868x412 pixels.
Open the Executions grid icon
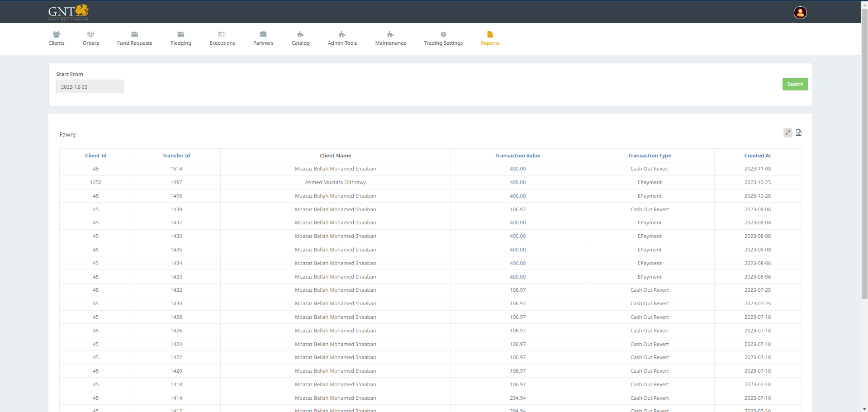click(x=222, y=34)
